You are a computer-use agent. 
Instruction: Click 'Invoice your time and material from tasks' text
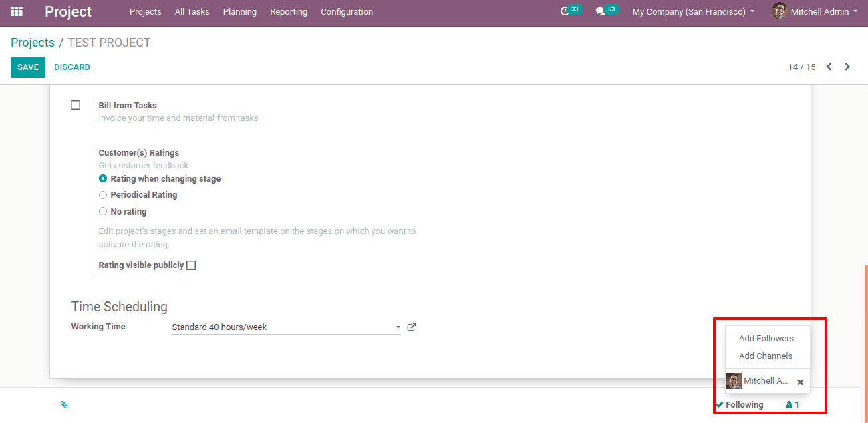178,118
